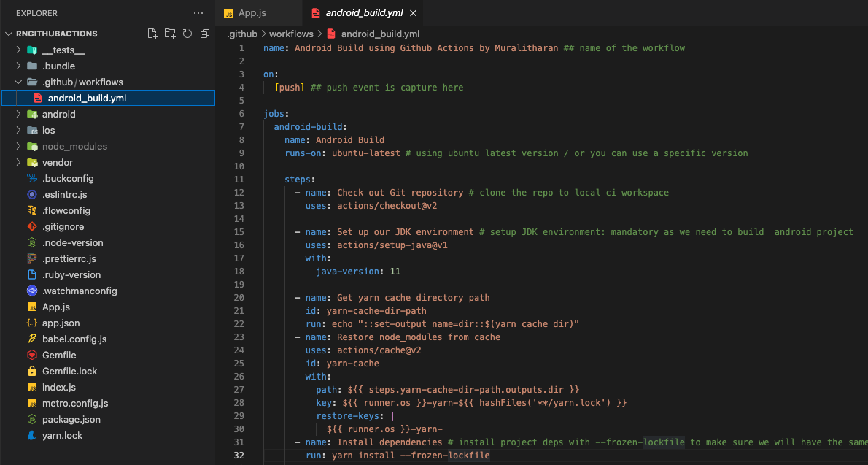Click the Gemfile ruby gem icon
Screen dimensions: 868x465
(32, 356)
